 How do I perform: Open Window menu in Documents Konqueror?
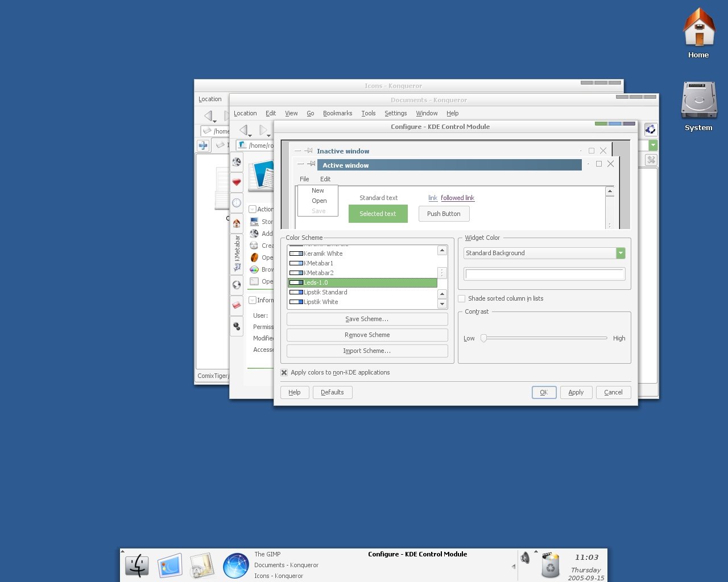click(x=427, y=114)
